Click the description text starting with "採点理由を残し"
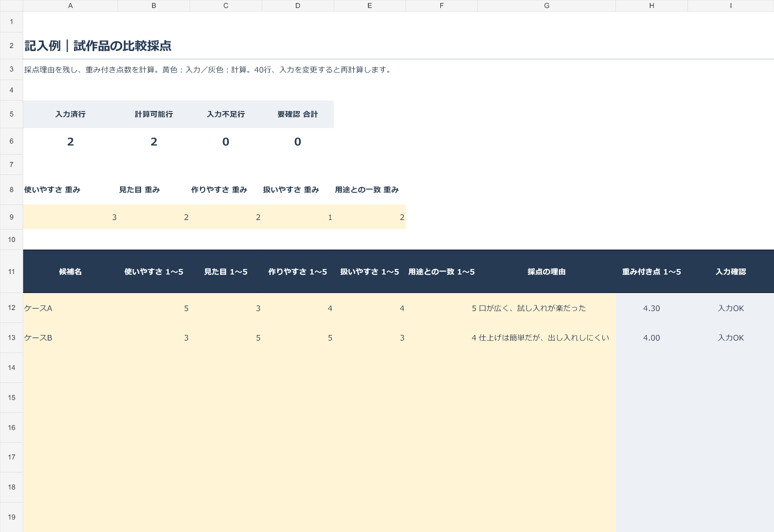Viewport: 774px width, 532px height. coord(208,69)
